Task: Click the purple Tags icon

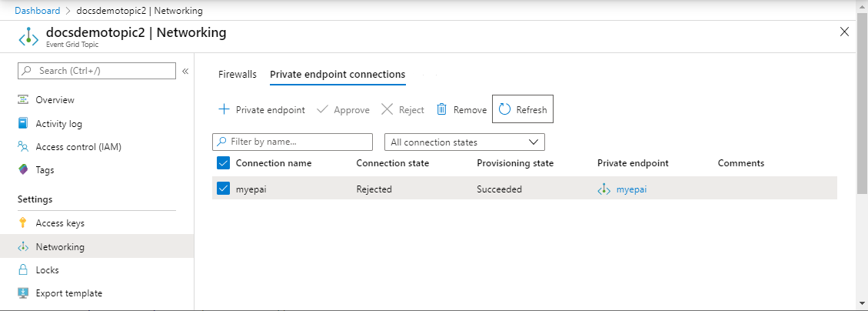Action: [23, 170]
